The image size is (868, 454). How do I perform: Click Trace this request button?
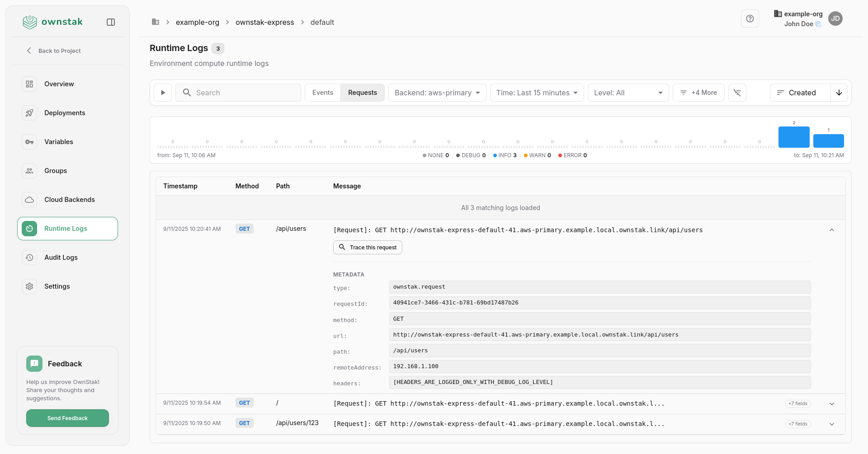(368, 248)
